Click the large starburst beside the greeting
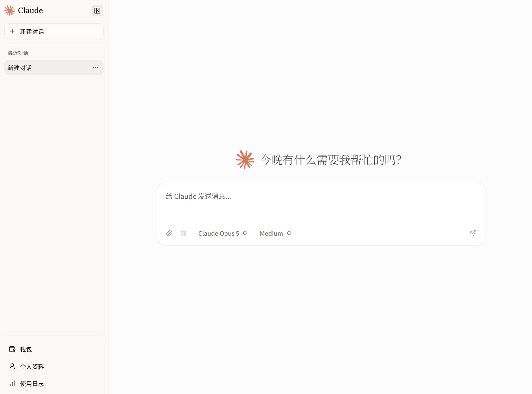The width and height of the screenshot is (532, 394). 245,160
